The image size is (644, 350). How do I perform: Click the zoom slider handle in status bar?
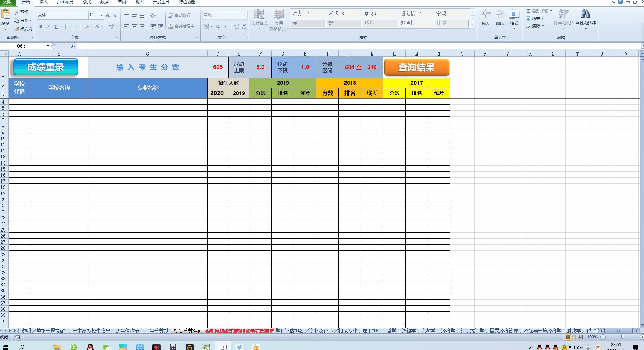pyautogui.click(x=623, y=337)
